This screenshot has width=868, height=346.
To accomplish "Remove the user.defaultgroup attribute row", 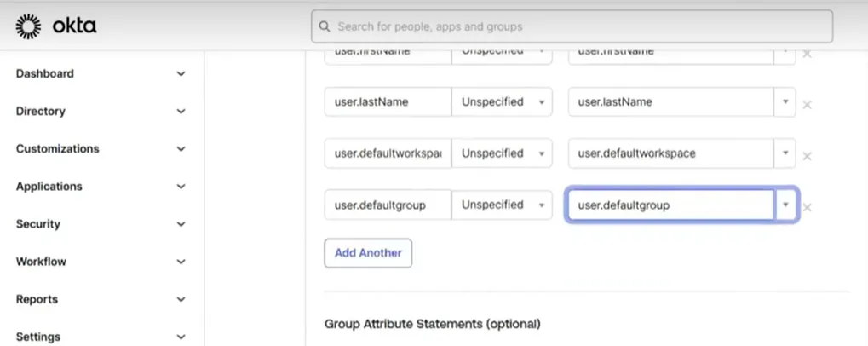I will (x=808, y=208).
